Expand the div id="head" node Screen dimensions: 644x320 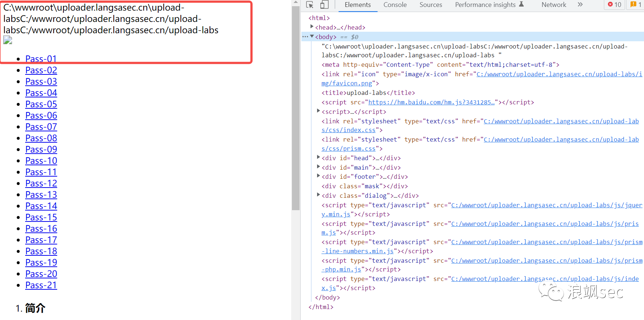(x=318, y=157)
